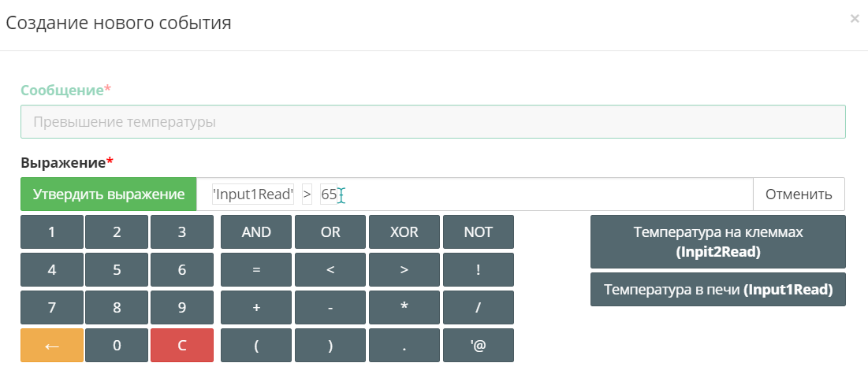
Task: Select the 'Input1Read' token in expression
Action: click(x=253, y=194)
